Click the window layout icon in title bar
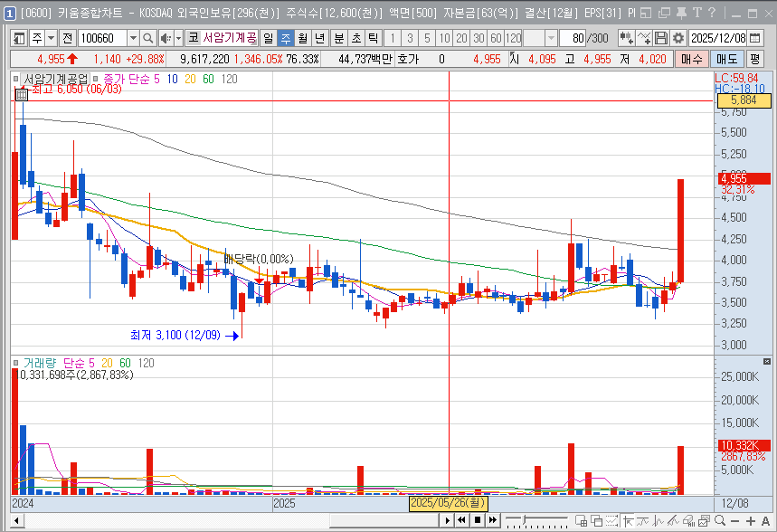The image size is (777, 532). (645, 14)
